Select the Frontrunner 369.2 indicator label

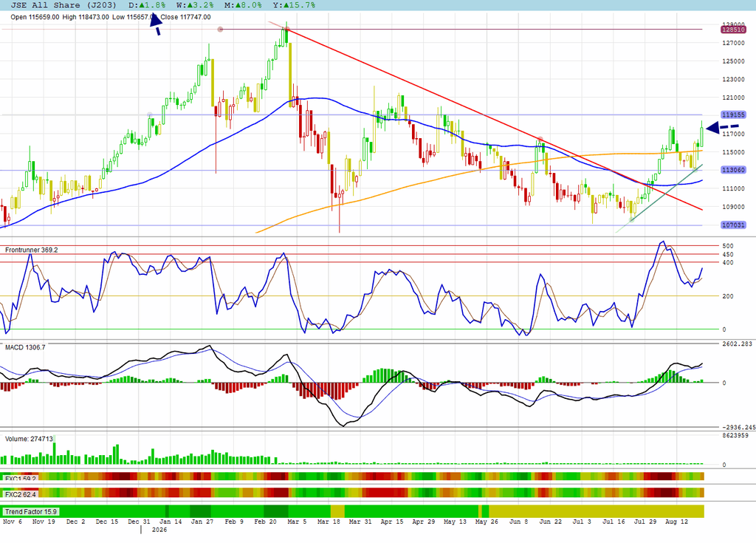tap(31, 250)
